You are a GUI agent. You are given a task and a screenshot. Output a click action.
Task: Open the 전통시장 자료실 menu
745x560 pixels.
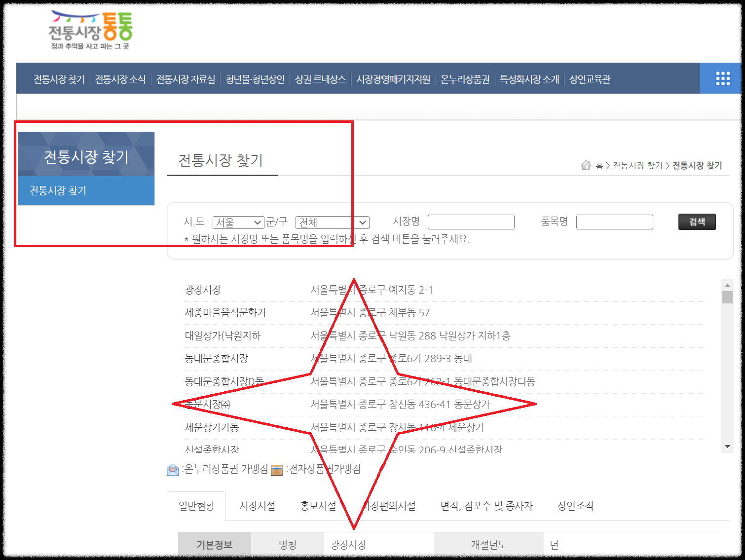tap(186, 79)
